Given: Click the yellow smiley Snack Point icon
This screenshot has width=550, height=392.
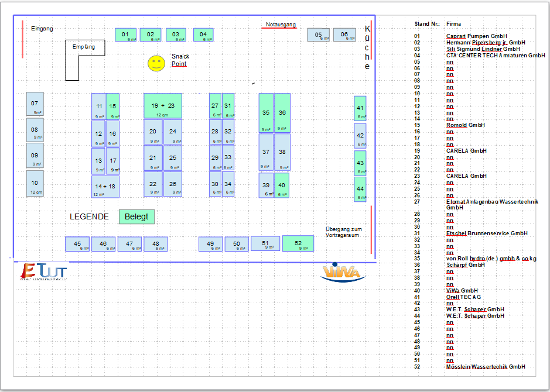Looking at the screenshot, I should click(156, 63).
